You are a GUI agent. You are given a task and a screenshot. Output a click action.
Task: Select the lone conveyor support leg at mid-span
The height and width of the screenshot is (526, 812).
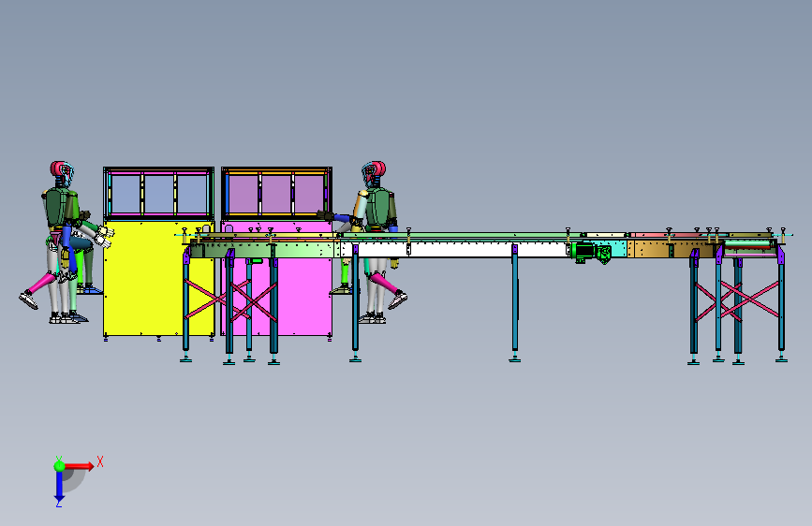click(x=515, y=303)
